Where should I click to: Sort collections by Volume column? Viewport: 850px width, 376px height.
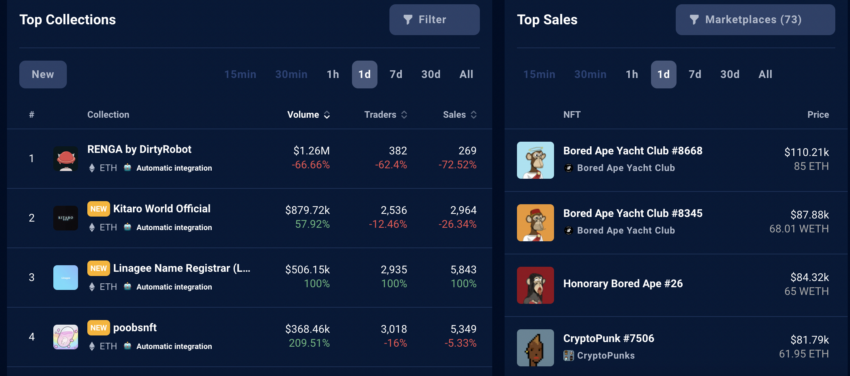[308, 115]
